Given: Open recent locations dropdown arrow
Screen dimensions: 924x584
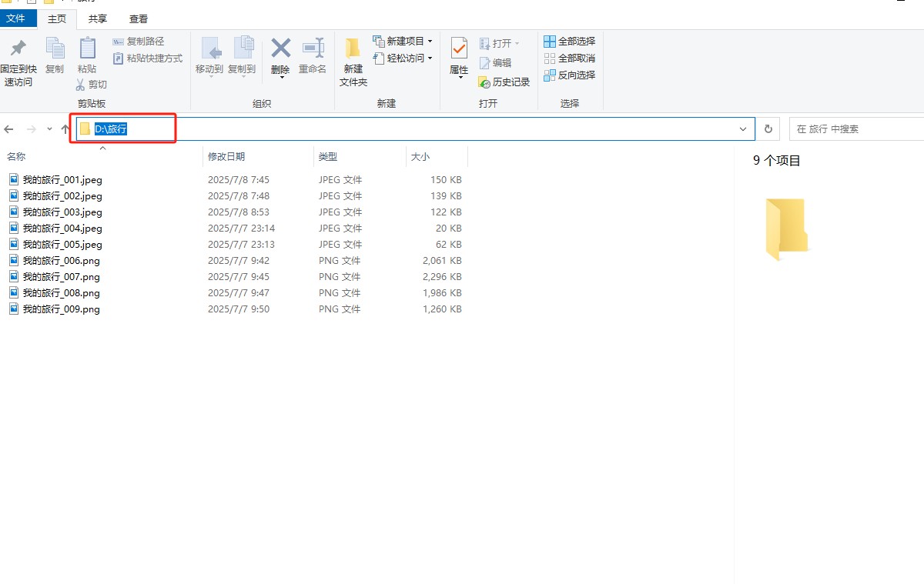Looking at the screenshot, I should click(49, 129).
